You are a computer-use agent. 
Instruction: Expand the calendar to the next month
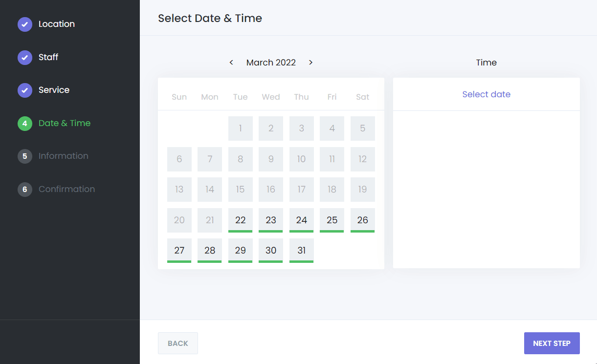310,62
